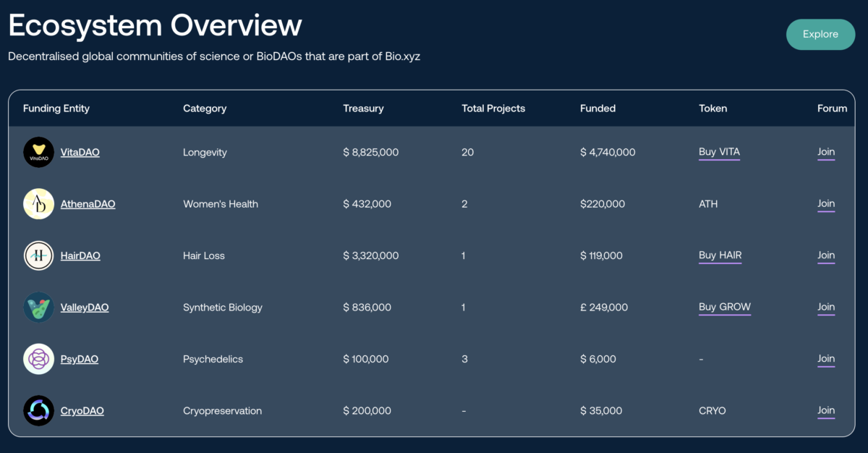This screenshot has height=453, width=868.
Task: Join the PsyDAO forum
Action: pyautogui.click(x=826, y=359)
